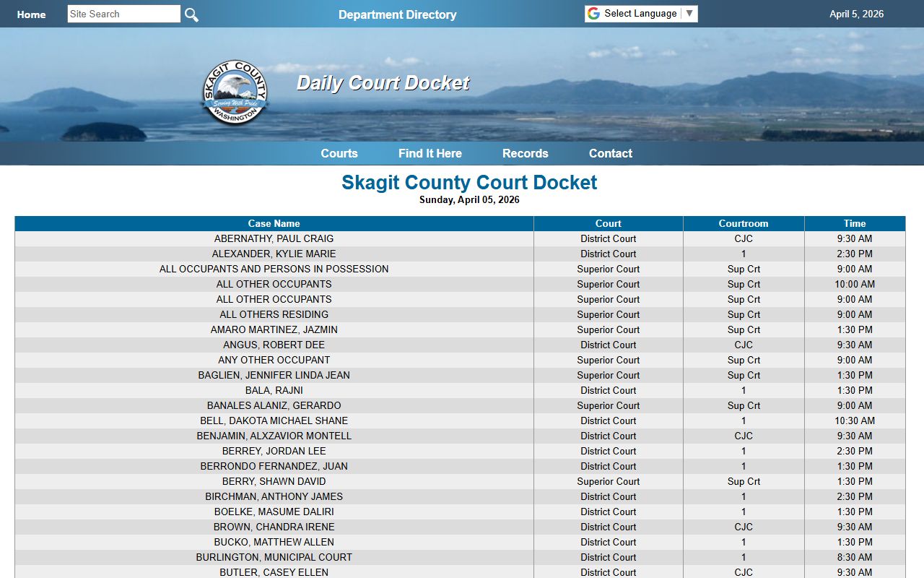Select the ALL OTHERS RESIDING case
This screenshot has width=924, height=578.
pyautogui.click(x=274, y=314)
